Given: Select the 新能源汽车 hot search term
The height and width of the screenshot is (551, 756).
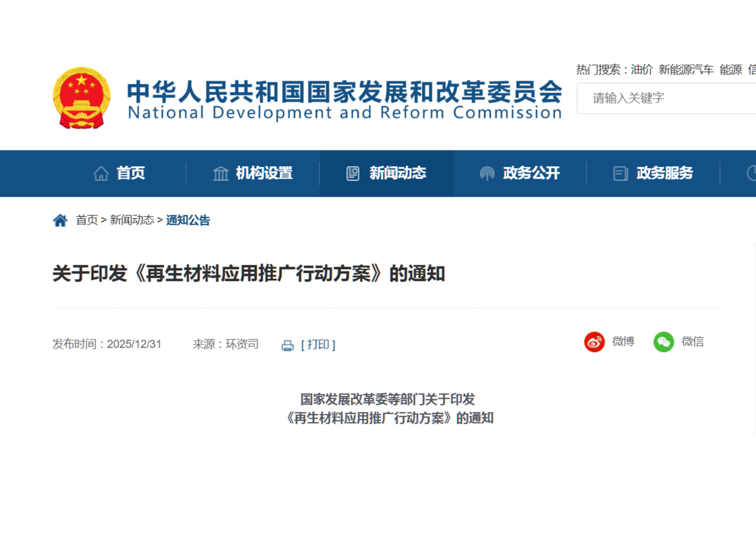Looking at the screenshot, I should (686, 70).
